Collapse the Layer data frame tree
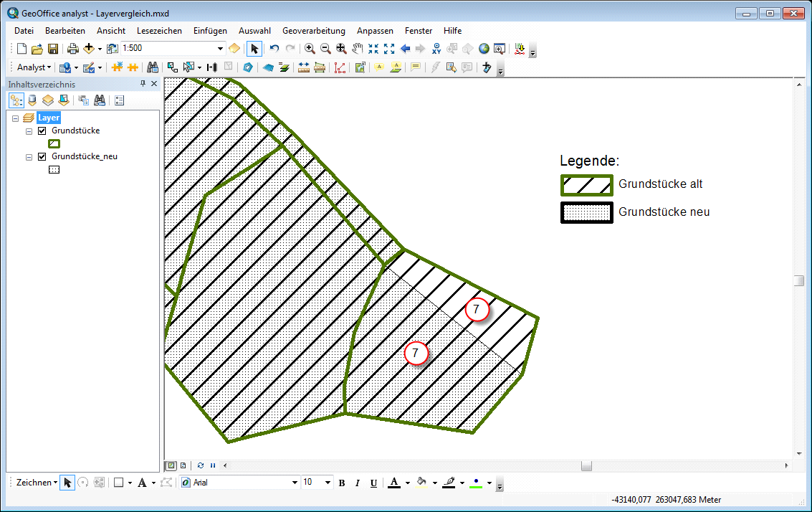Viewport: 812px width, 512px height. 16,118
